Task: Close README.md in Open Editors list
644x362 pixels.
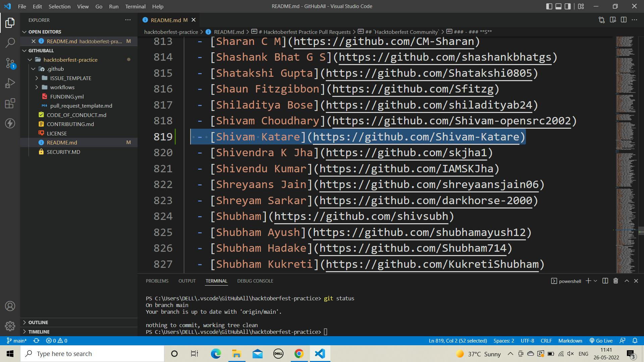Action: (33, 41)
